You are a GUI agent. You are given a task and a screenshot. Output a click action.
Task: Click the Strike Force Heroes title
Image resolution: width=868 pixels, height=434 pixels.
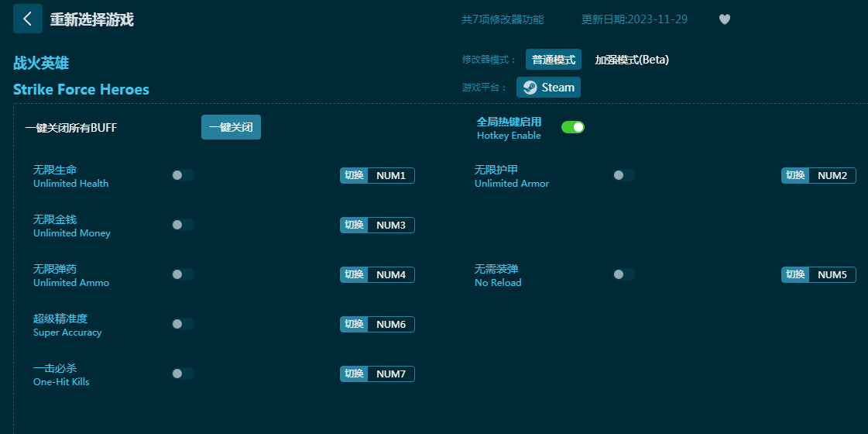pos(81,89)
